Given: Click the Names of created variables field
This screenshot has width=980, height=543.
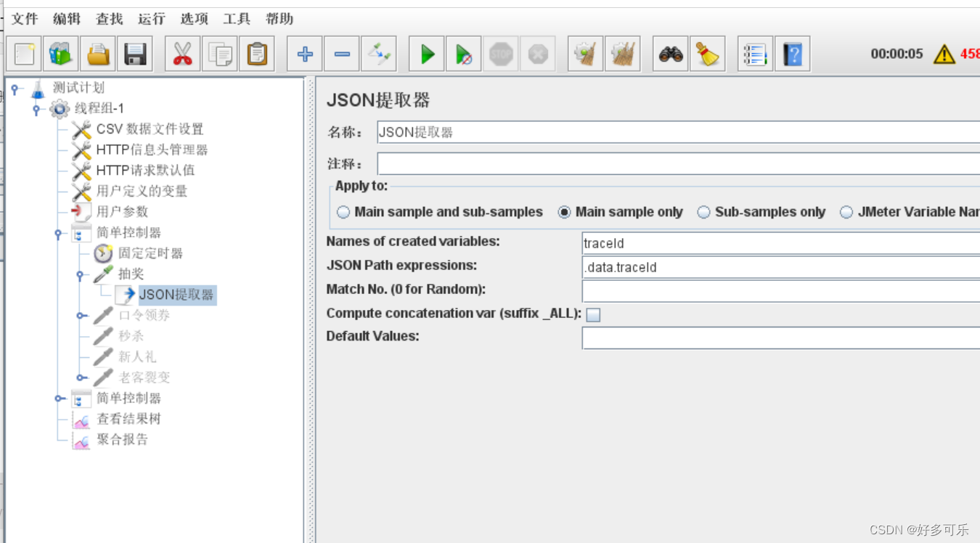Looking at the screenshot, I should (781, 243).
